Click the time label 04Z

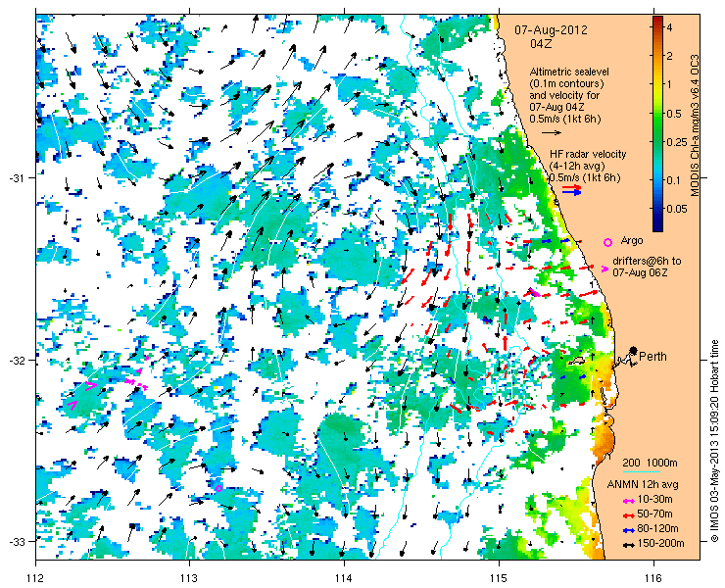click(541, 44)
